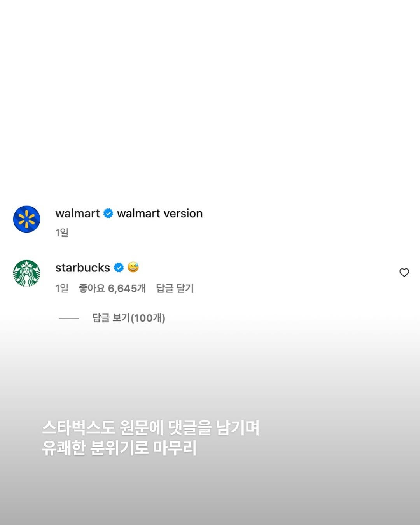This screenshot has height=525, width=420.
Task: Select the 'walmart version' comment text
Action: [160, 213]
